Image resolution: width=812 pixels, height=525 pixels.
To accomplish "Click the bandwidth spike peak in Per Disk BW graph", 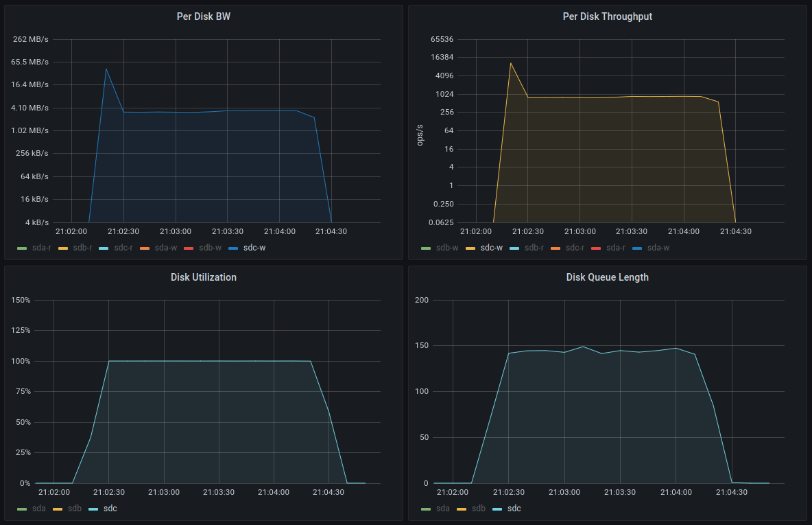I will 106,69.
